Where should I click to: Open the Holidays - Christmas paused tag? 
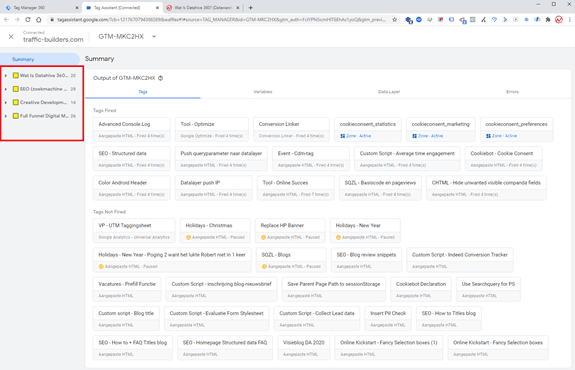click(x=215, y=231)
